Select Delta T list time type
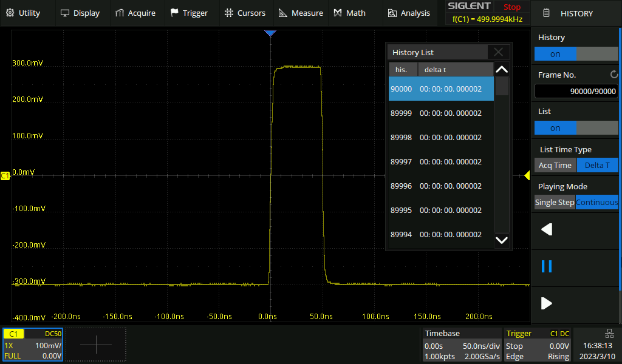This screenshot has width=622, height=364. 597,165
